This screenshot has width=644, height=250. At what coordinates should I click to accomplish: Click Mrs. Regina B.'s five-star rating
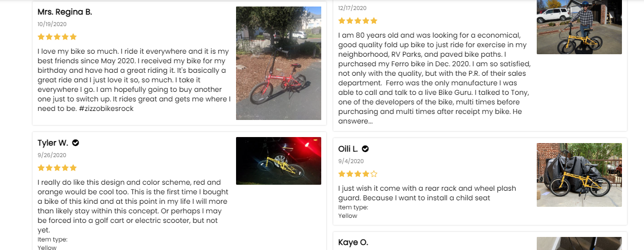click(57, 37)
